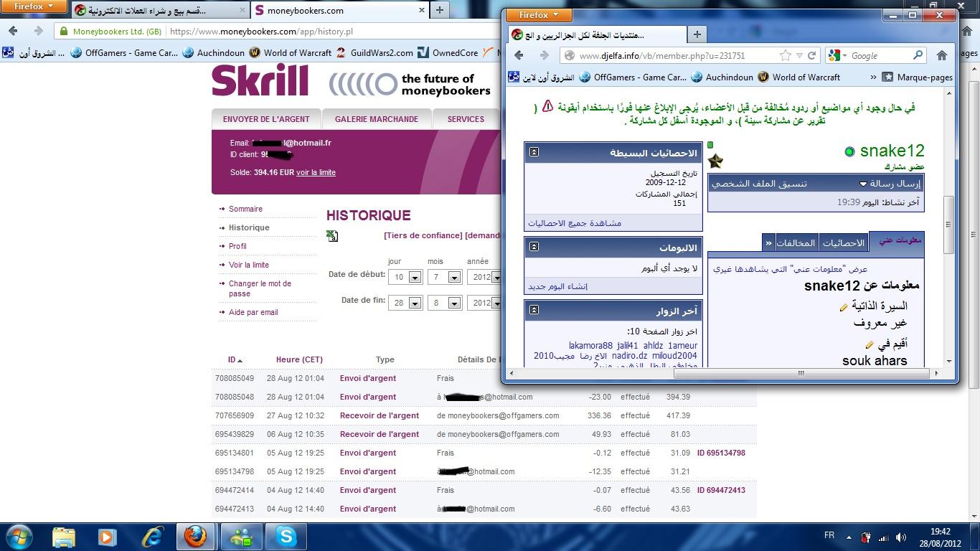The image size is (980, 551).
Task: Click the visitor lakamora88 link
Action: tap(590, 345)
